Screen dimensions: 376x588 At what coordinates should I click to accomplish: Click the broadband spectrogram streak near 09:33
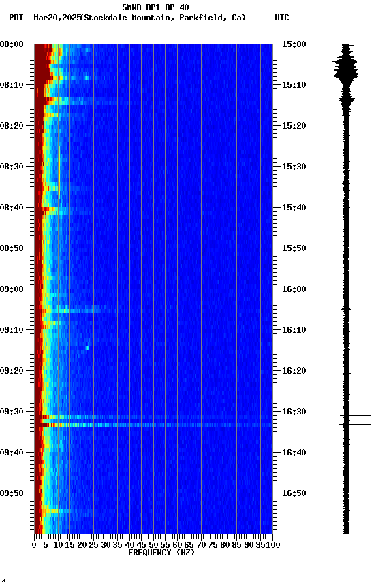(x=153, y=425)
